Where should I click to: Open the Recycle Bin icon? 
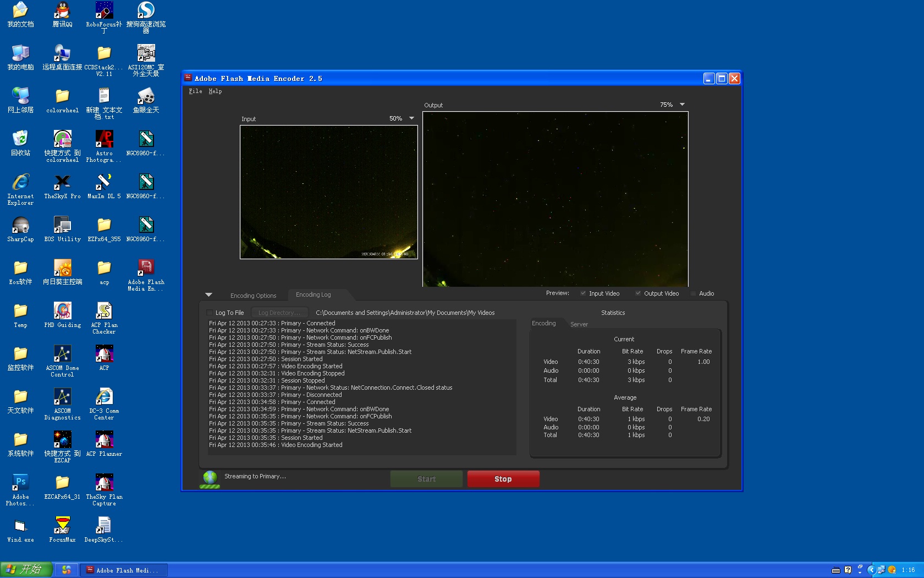[x=20, y=143]
